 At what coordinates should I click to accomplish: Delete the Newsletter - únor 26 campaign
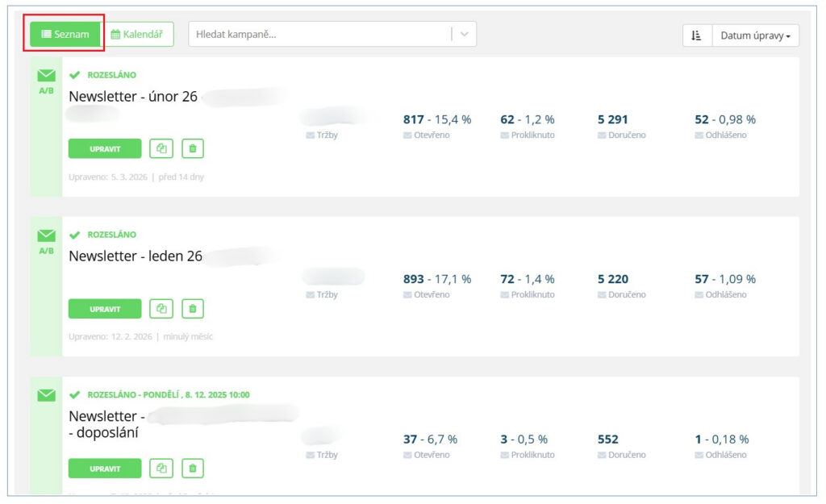point(193,148)
